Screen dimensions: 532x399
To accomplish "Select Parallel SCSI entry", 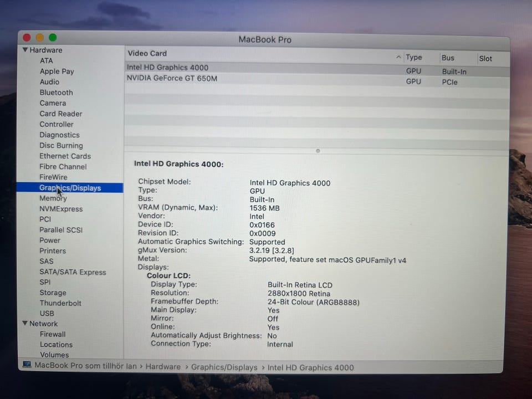I will coord(61,229).
